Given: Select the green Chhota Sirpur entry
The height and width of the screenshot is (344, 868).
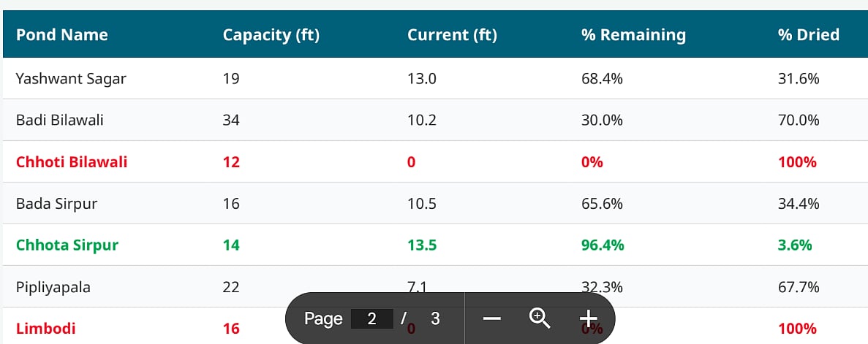Looking at the screenshot, I should click(67, 245).
